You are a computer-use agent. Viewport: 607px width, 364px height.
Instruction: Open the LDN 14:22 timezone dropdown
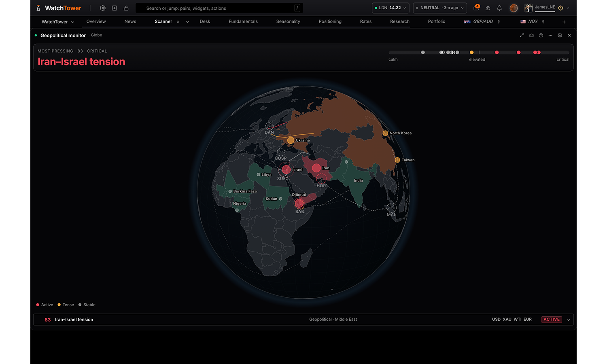[x=391, y=8]
